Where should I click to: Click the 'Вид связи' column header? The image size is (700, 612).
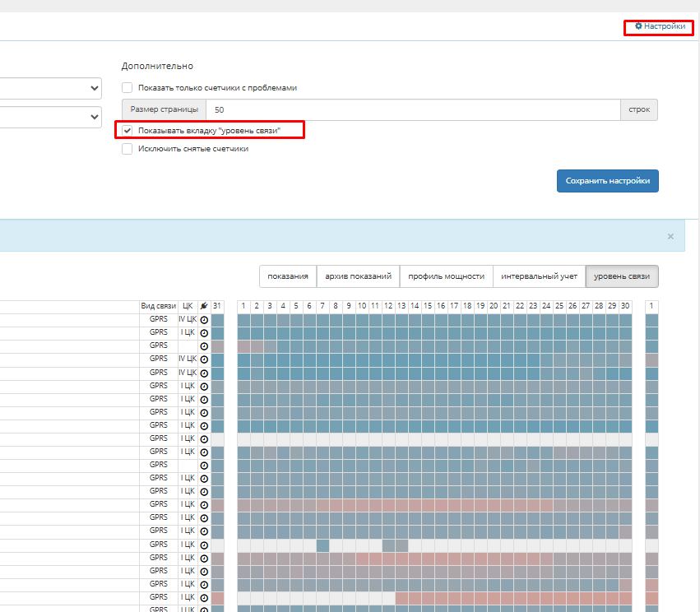158,306
